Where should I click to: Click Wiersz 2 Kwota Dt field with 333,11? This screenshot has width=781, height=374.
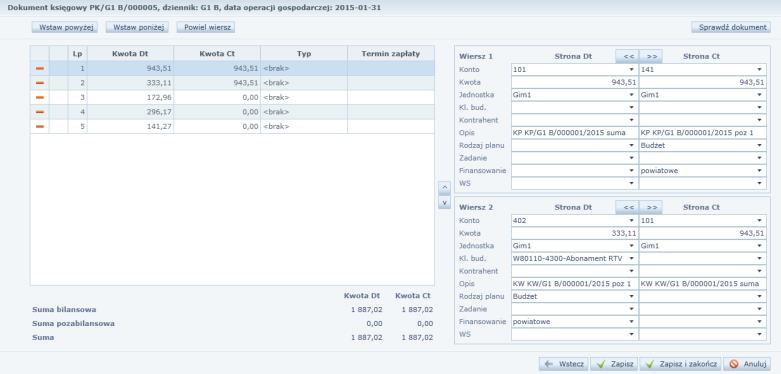pyautogui.click(x=575, y=233)
